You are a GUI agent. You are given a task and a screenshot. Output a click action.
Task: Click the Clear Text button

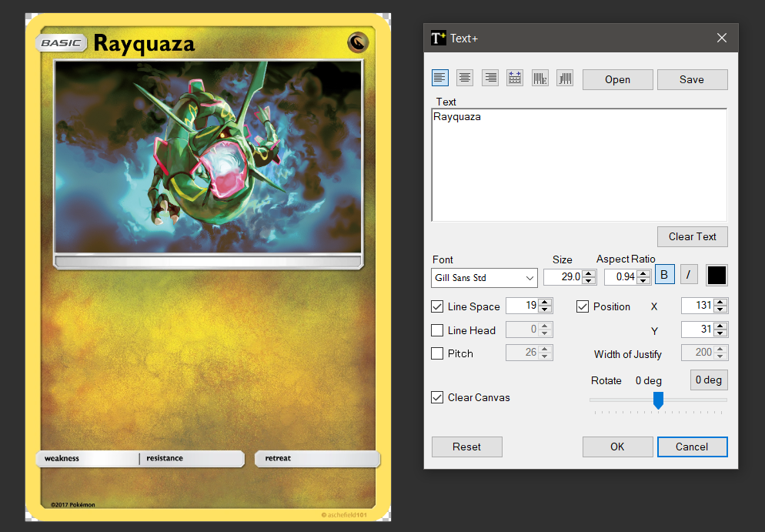tap(693, 236)
